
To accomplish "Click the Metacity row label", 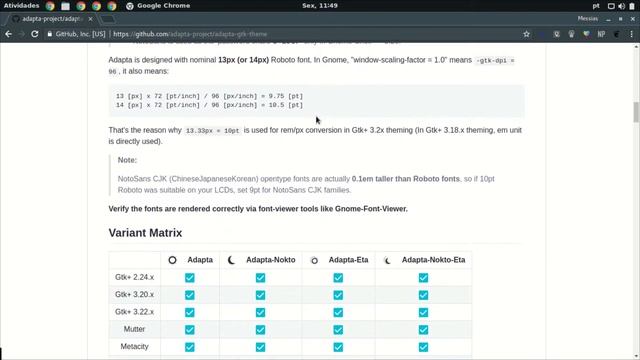I will [x=134, y=347].
